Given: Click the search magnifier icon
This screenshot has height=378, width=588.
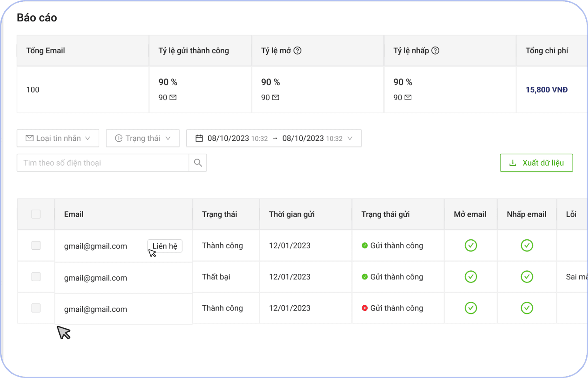Looking at the screenshot, I should [x=198, y=163].
